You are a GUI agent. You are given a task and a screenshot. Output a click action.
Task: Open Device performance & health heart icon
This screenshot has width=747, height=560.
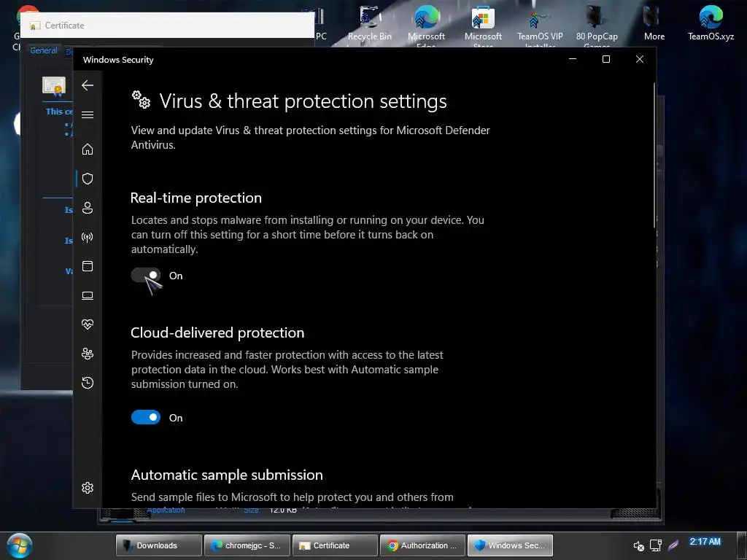pos(88,324)
